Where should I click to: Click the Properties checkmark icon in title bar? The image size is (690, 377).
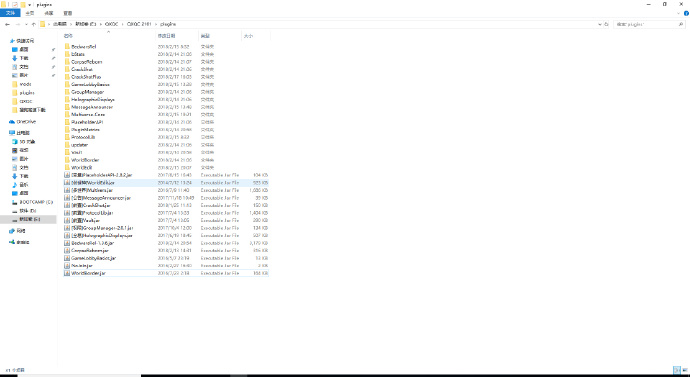tap(15, 4)
